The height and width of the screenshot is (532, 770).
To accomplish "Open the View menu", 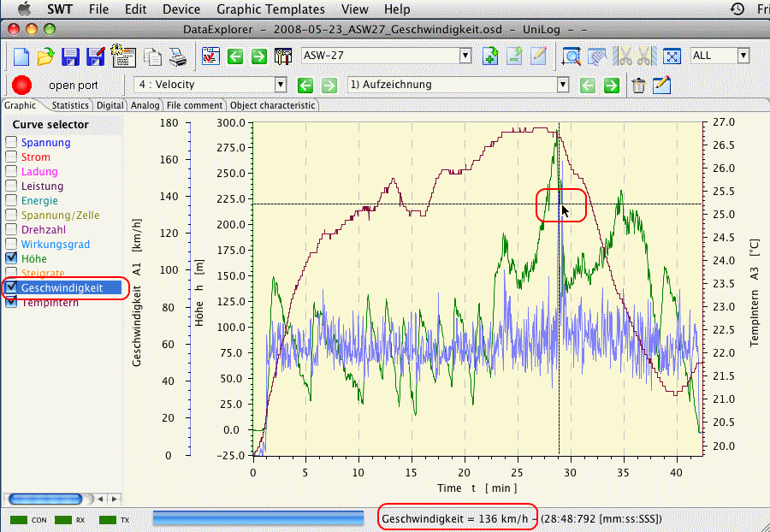I will [x=354, y=9].
